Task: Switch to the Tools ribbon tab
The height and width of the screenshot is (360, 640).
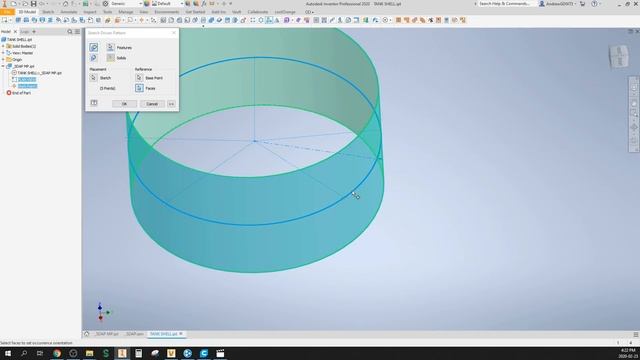Action: click(108, 12)
